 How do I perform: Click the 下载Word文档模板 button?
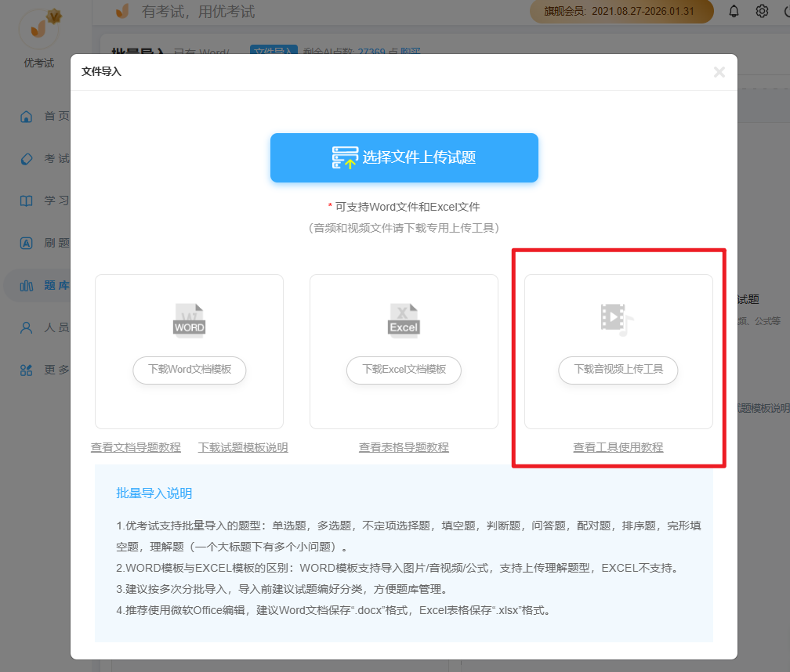pos(189,370)
